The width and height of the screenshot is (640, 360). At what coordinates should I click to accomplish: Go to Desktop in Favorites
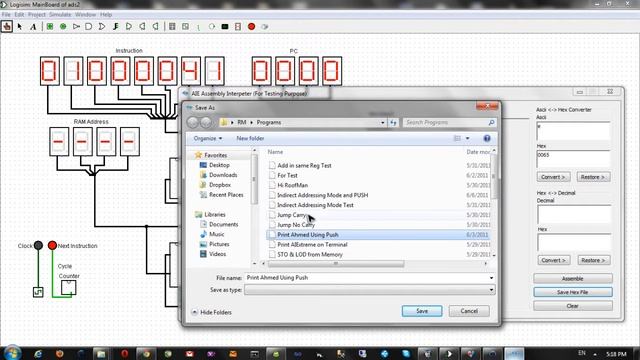(x=219, y=165)
